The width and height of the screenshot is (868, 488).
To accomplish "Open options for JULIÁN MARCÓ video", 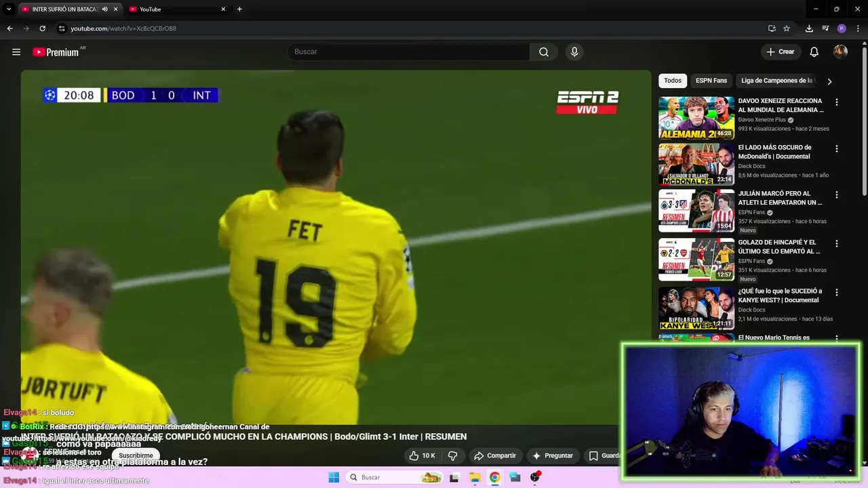I will pos(837,195).
